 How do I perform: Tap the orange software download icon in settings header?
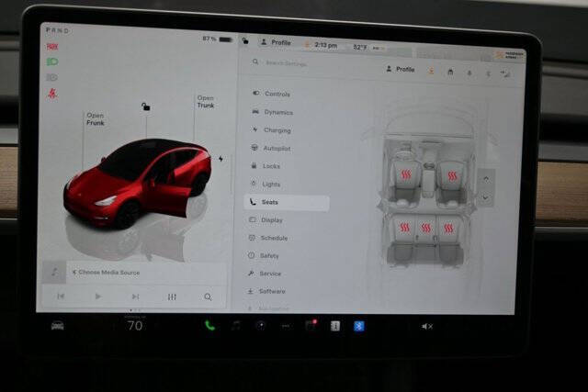pyautogui.click(x=431, y=71)
